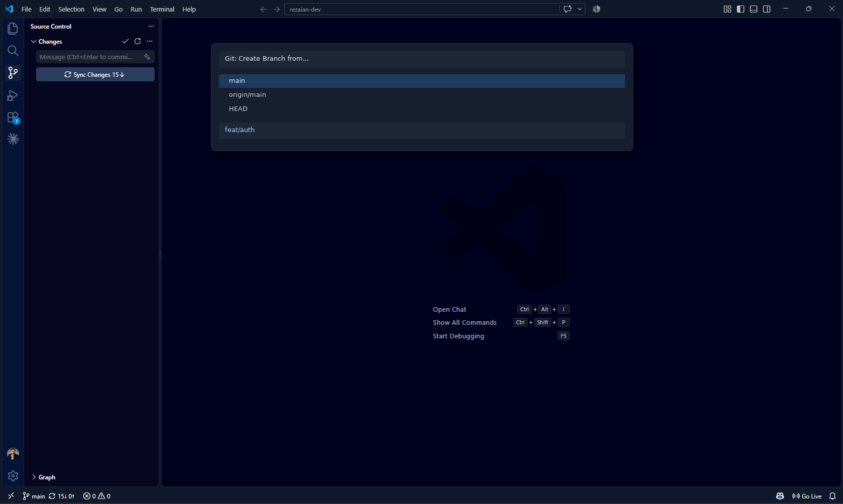The width and height of the screenshot is (843, 504).
Task: Toggle the bottom panel visibility
Action: tap(754, 9)
